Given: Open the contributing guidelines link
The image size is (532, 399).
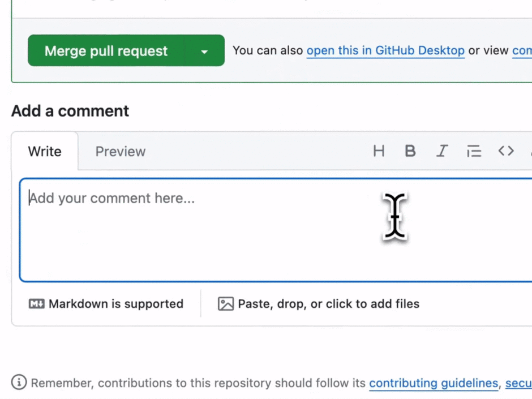Looking at the screenshot, I should pos(434,383).
